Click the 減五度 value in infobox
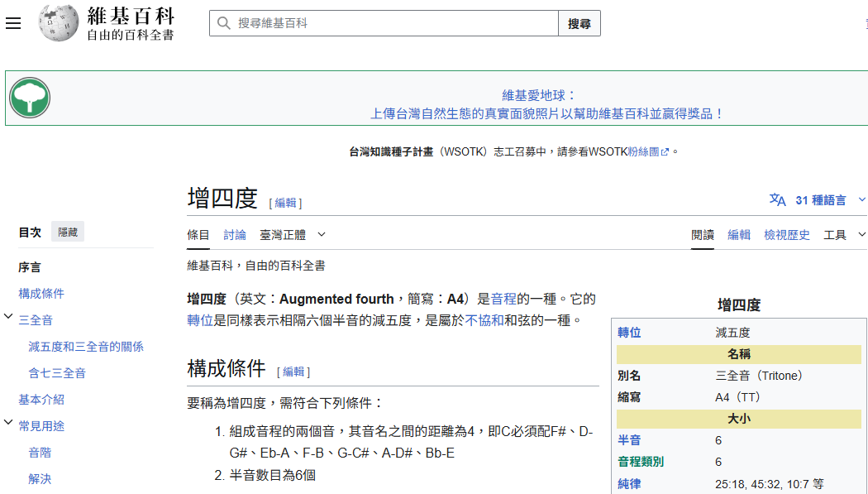 pyautogui.click(x=732, y=333)
